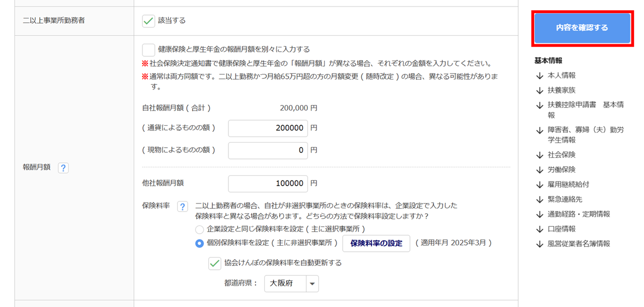This screenshot has width=644, height=307.
Task: Click the arrow icon beside 労働保険
Action: (540, 170)
